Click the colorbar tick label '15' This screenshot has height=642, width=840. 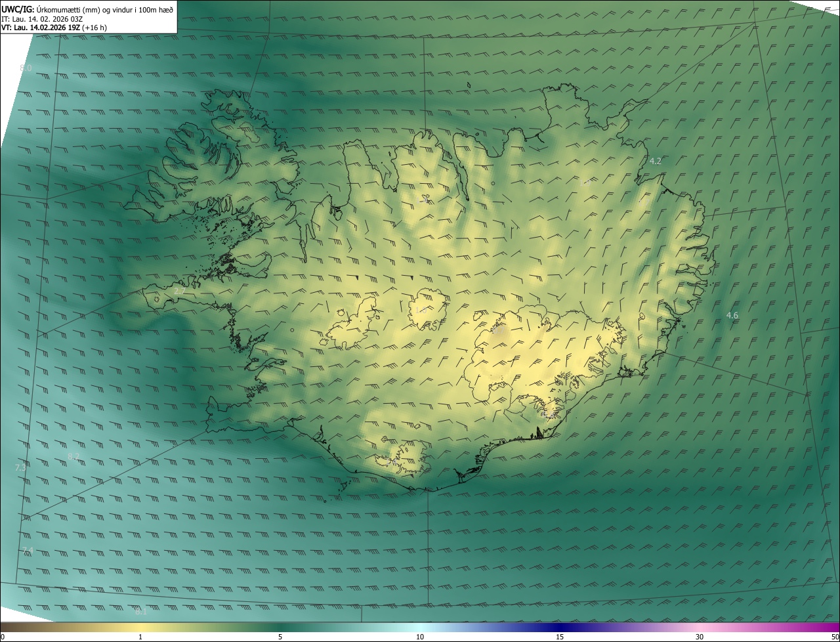coord(560,637)
